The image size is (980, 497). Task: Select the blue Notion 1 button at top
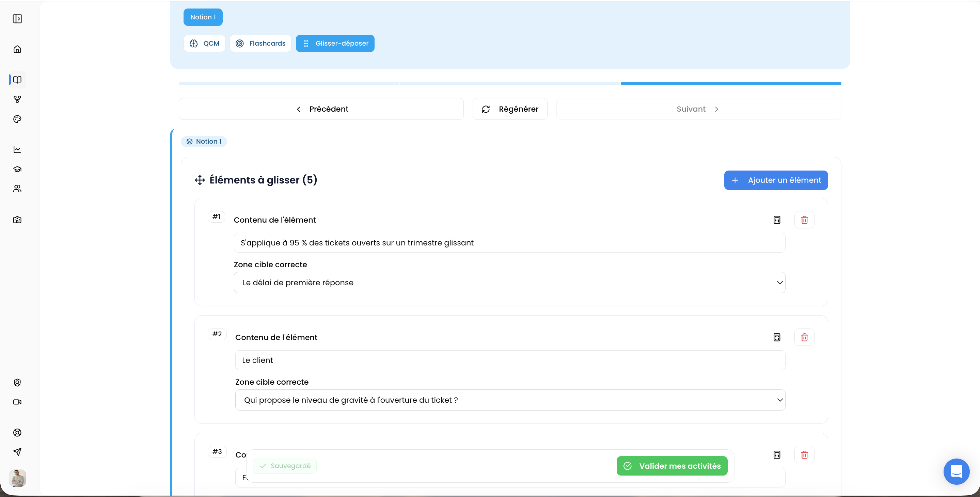click(203, 17)
